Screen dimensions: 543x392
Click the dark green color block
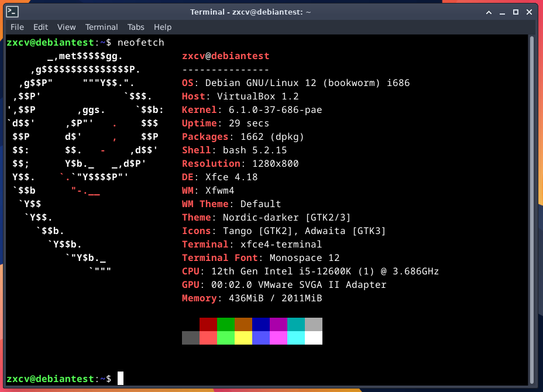pyautogui.click(x=226, y=325)
